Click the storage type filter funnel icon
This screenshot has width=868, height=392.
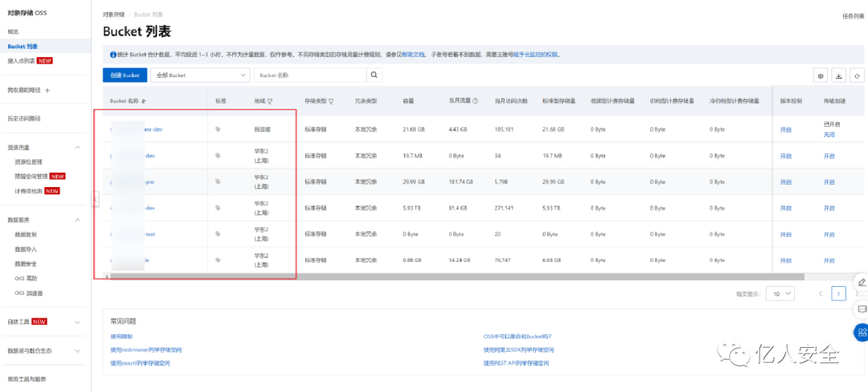pyautogui.click(x=331, y=102)
